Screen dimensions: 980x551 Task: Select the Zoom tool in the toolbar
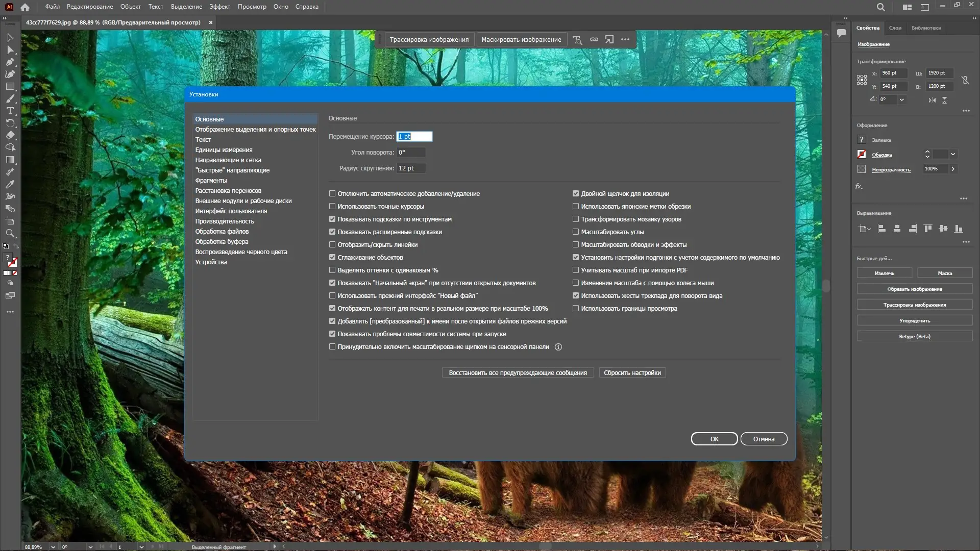click(10, 233)
